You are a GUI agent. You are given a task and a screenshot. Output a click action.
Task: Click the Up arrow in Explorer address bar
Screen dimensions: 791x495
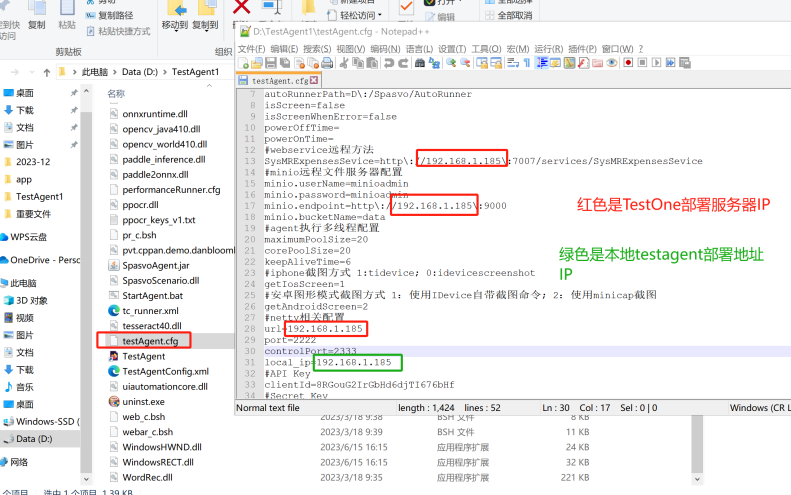44,72
